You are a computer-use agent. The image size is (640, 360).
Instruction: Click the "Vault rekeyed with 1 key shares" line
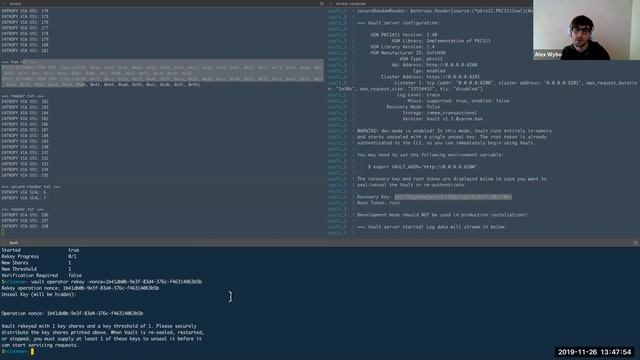[x=99, y=326]
